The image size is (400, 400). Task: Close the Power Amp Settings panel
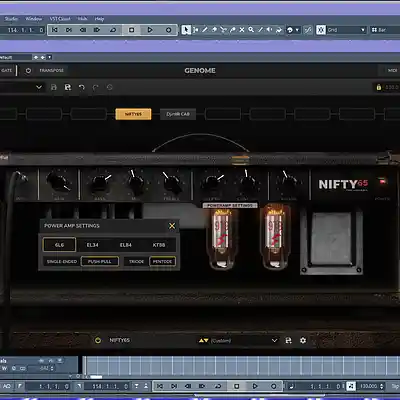[172, 226]
